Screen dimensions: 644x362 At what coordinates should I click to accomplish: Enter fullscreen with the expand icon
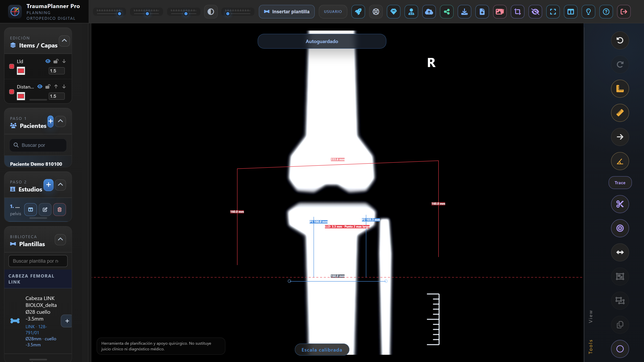[553, 12]
